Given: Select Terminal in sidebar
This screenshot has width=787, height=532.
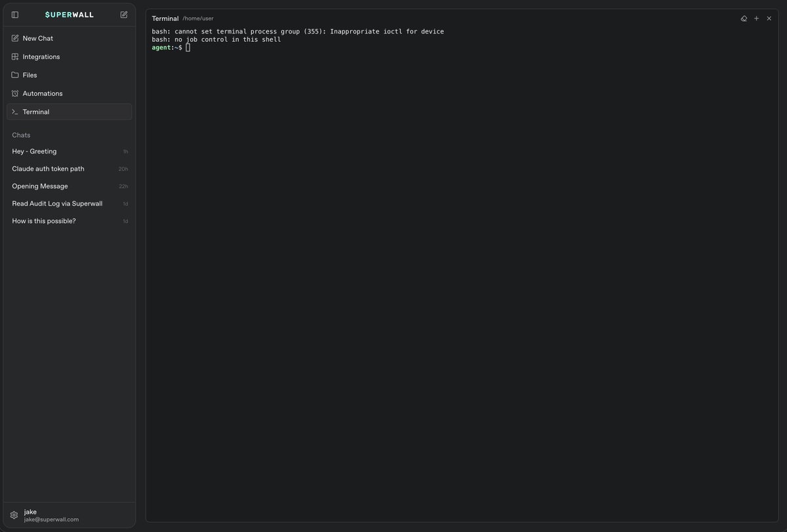Looking at the screenshot, I should (70, 112).
